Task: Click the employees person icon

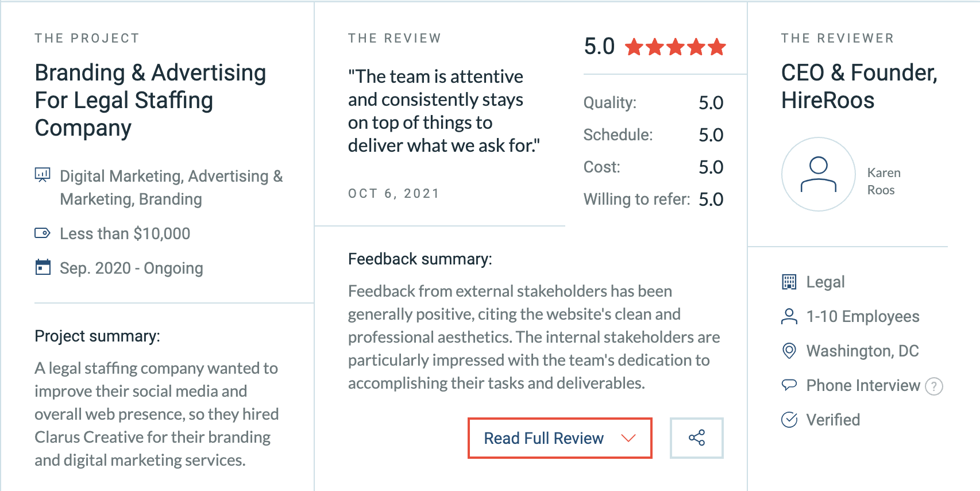Action: coord(789,316)
